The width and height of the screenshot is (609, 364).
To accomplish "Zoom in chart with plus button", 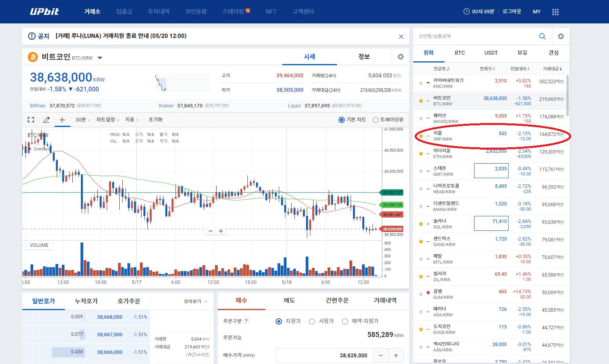I will pyautogui.click(x=221, y=231).
